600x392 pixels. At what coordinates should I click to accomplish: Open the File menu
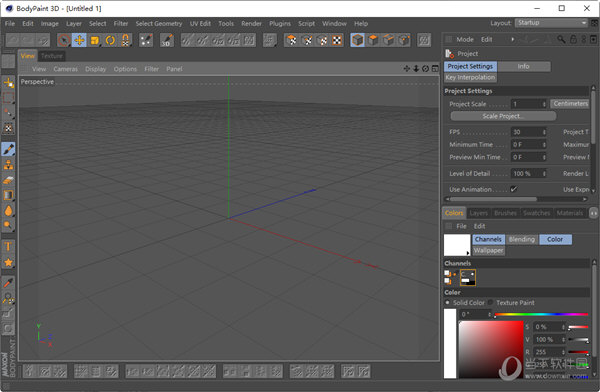click(x=10, y=23)
